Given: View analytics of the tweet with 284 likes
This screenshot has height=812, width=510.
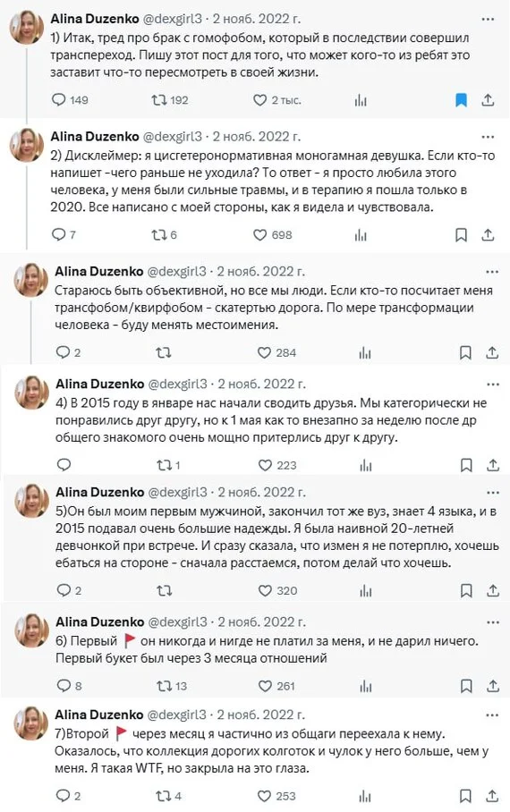Looking at the screenshot, I should 365,353.
